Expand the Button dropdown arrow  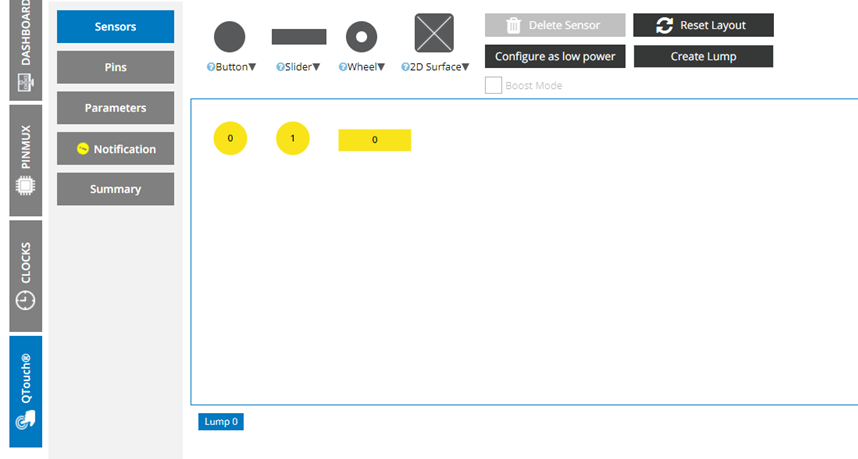click(253, 67)
